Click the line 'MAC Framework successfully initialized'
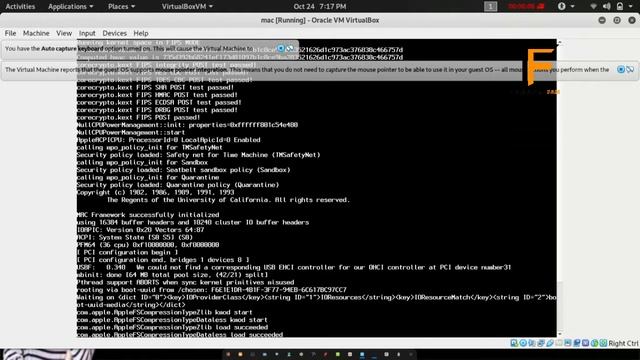Image resolution: width=640 pixels, height=360 pixels. tap(148, 215)
